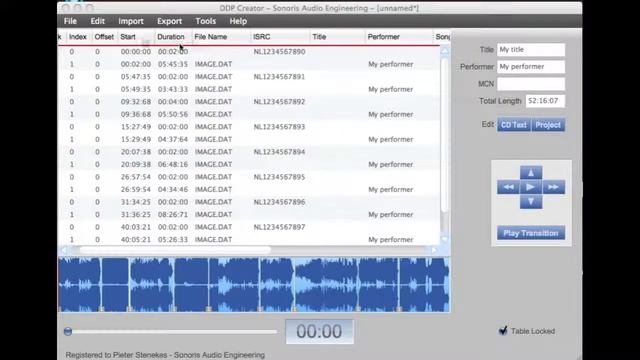Click duration cell 05:26:33
The width and height of the screenshot is (640, 360).
coord(173,240)
